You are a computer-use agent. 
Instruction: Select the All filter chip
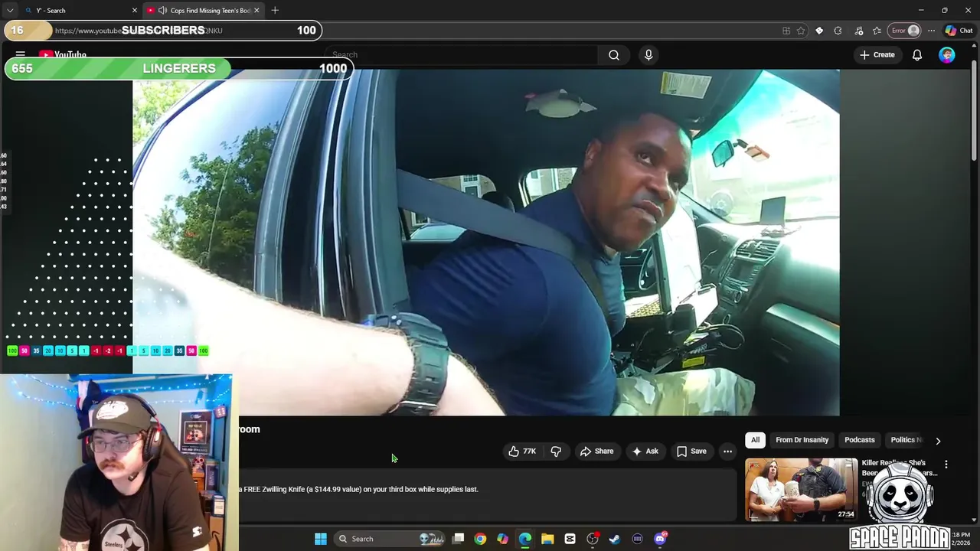(755, 440)
